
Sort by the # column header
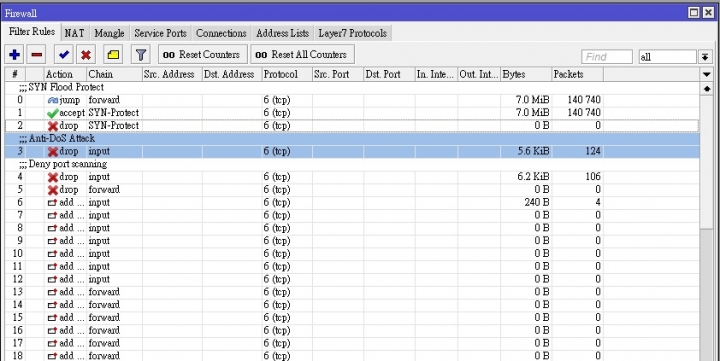point(15,74)
